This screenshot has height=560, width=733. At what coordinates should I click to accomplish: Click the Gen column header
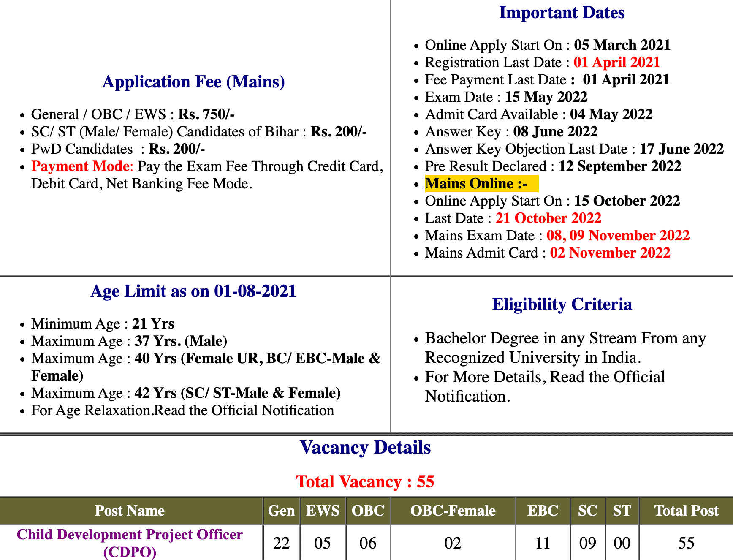pos(282,511)
